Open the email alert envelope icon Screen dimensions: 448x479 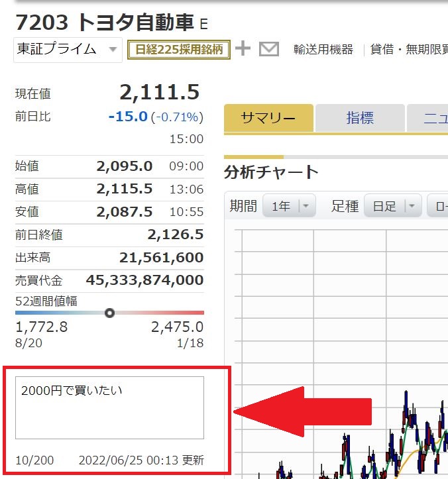(269, 49)
